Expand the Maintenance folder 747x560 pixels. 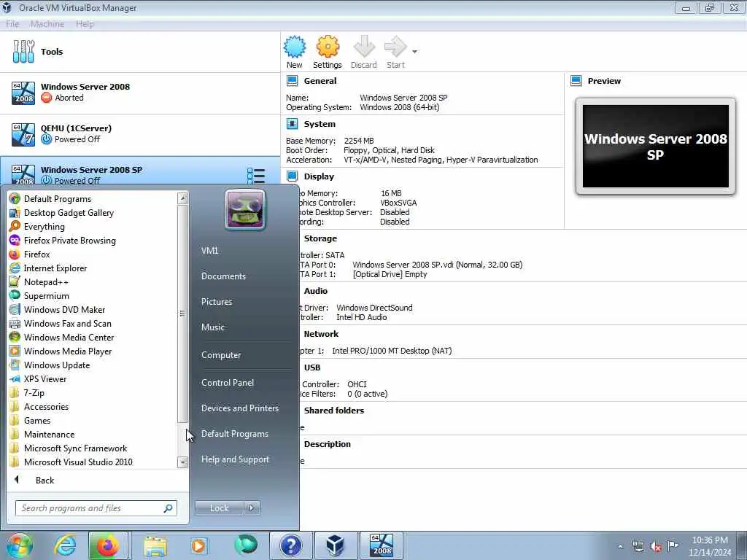[x=93, y=434]
